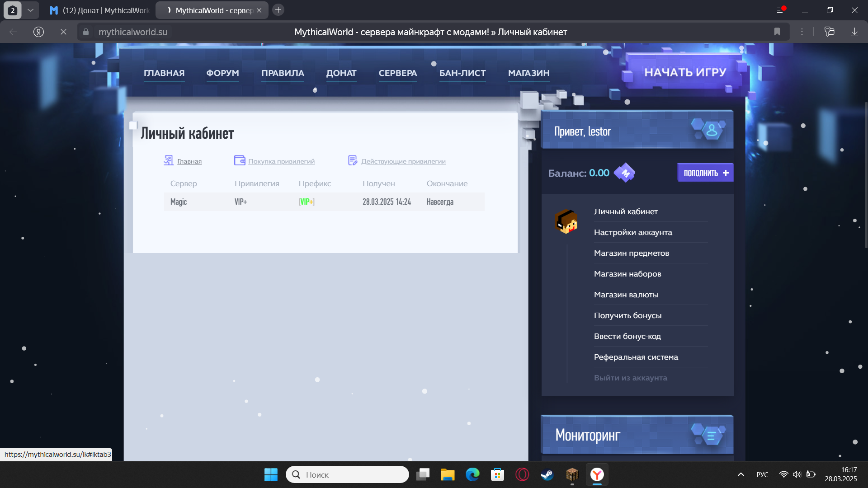868x488 pixels.
Task: Click the Навсегда expiration cell
Action: point(440,202)
